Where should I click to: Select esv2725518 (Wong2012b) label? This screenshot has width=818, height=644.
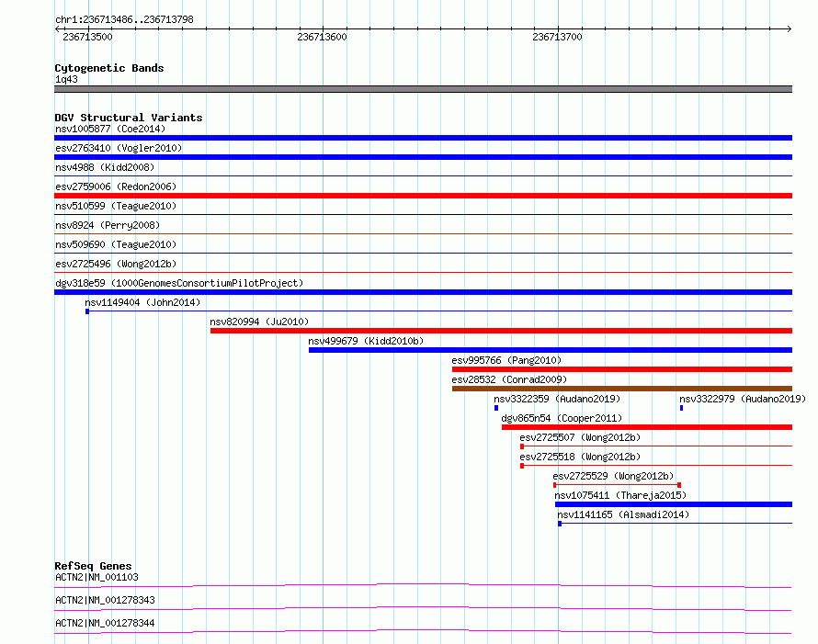(580, 457)
